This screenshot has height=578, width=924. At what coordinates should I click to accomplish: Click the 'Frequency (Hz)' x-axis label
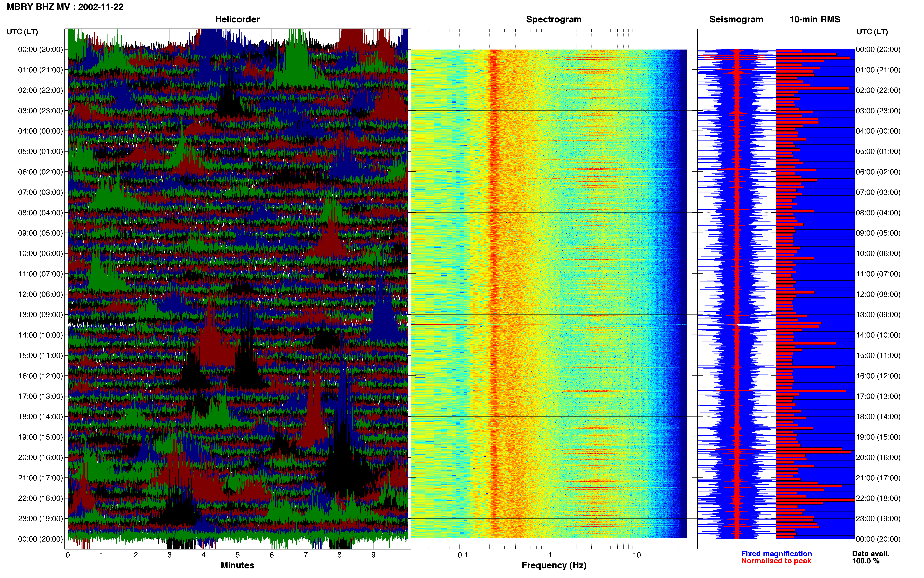[x=554, y=565]
